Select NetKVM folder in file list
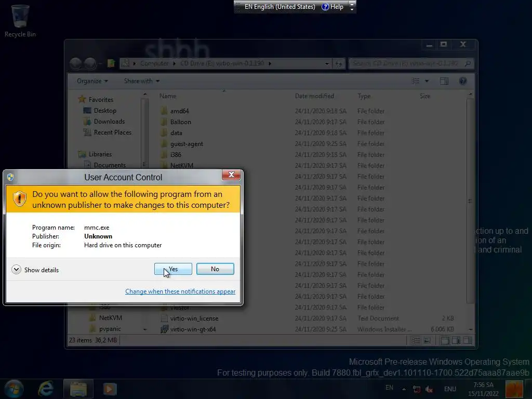The image size is (532, 399). pyautogui.click(x=181, y=165)
